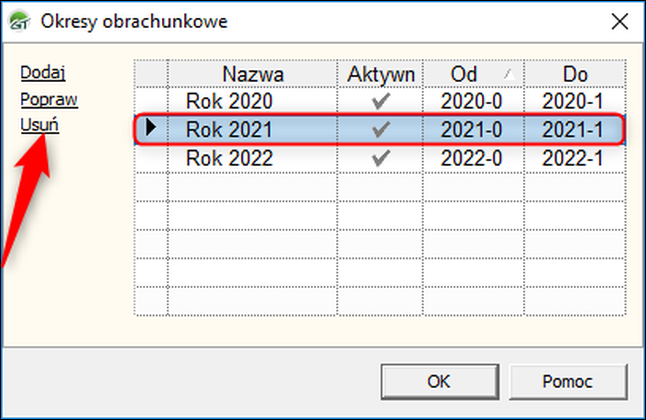
Task: Click the Popraw link
Action: coord(49,100)
